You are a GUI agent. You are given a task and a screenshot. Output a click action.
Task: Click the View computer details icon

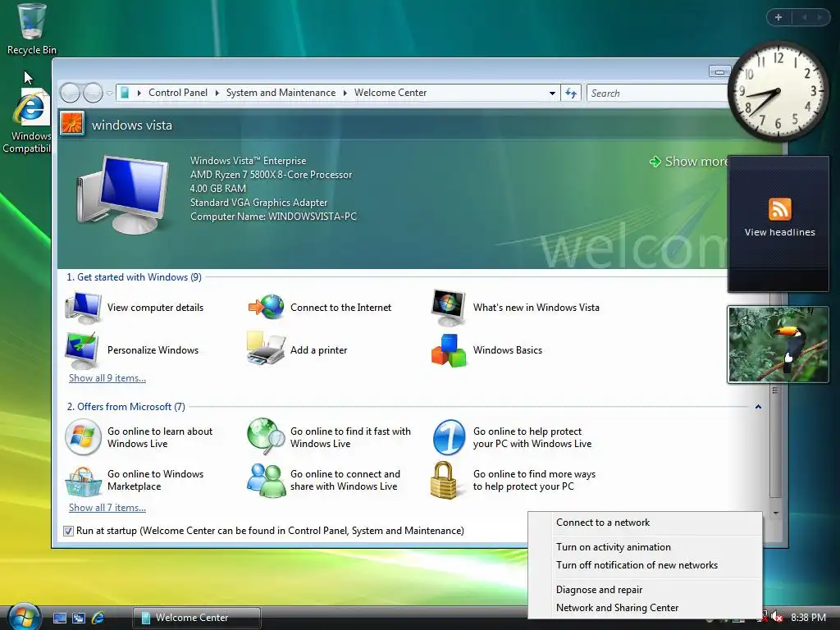pos(84,308)
